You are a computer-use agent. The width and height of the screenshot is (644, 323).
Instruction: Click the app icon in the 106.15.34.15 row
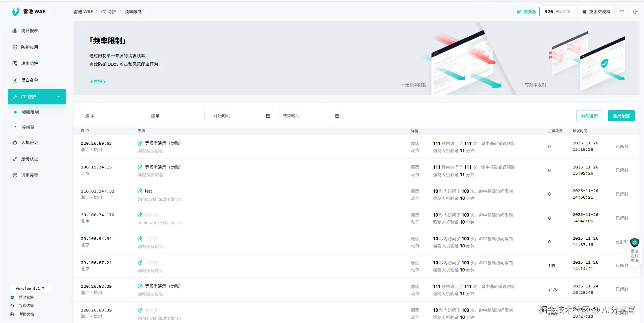tap(140, 167)
